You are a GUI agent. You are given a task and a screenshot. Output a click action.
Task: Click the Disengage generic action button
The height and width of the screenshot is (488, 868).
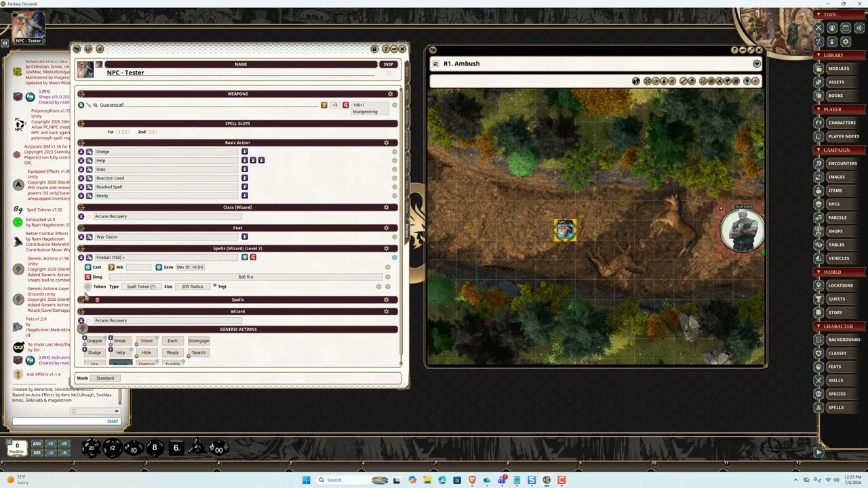pos(199,341)
